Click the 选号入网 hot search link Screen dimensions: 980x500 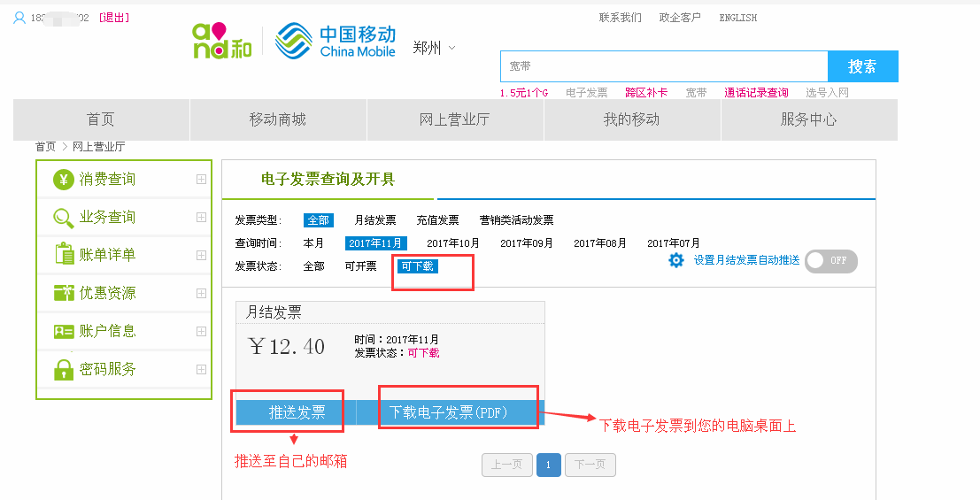click(x=827, y=93)
